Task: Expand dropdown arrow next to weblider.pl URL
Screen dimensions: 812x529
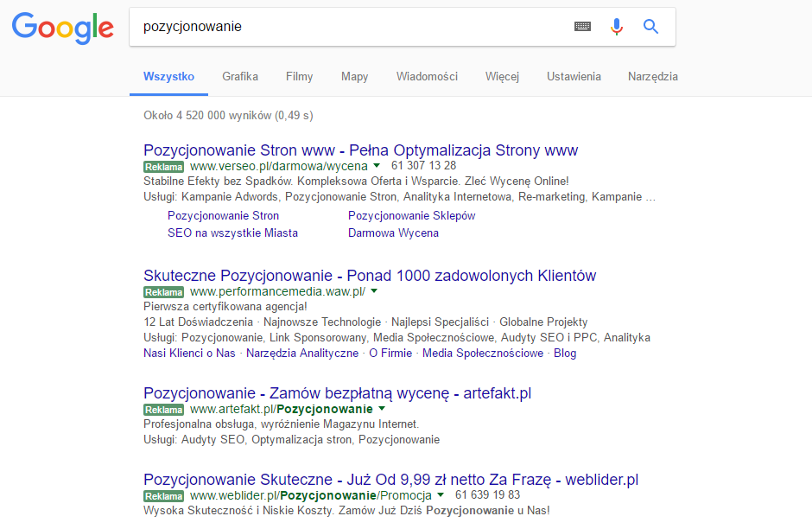Action: [x=441, y=495]
